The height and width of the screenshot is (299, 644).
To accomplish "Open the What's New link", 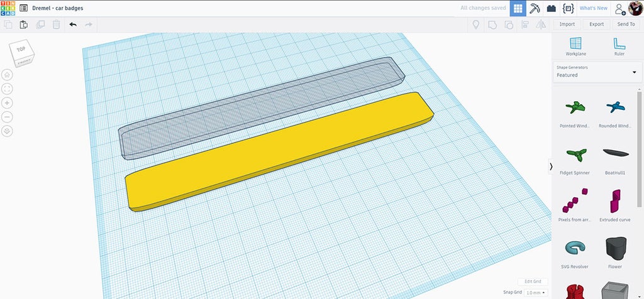I will (593, 8).
